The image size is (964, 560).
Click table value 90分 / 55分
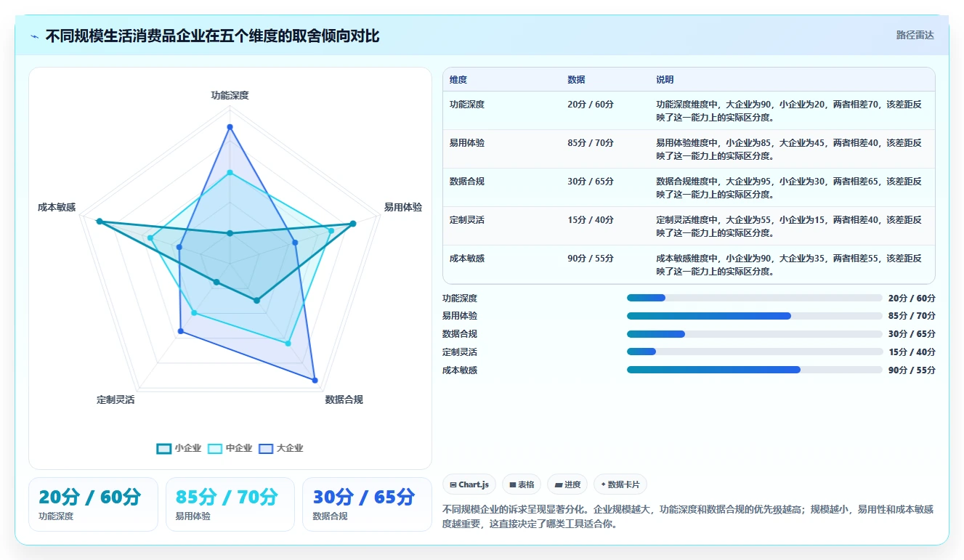(591, 259)
